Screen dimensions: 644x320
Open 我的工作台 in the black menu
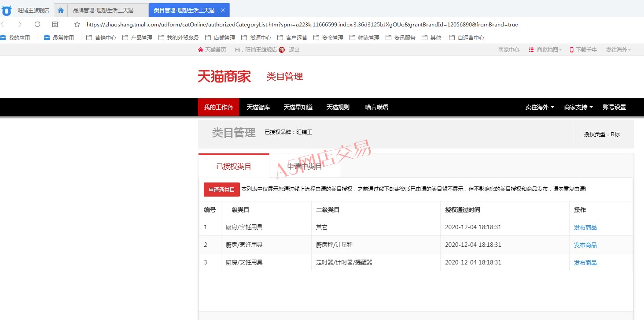coord(218,107)
